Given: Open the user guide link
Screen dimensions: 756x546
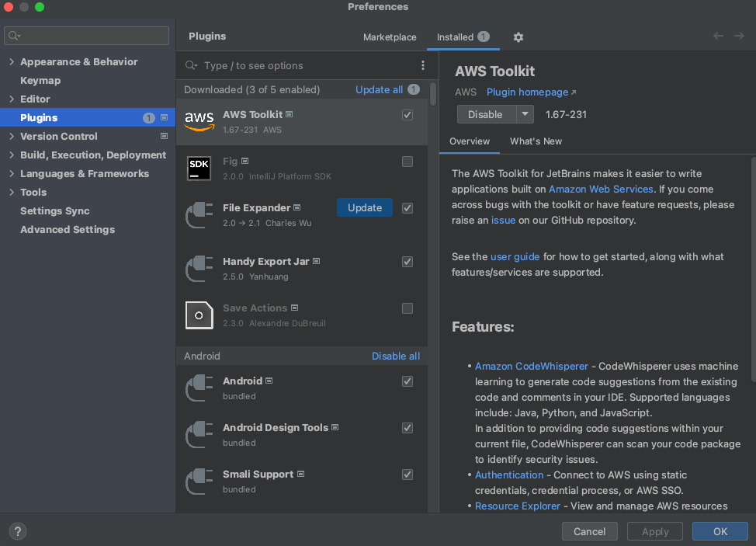Looking at the screenshot, I should 515,256.
